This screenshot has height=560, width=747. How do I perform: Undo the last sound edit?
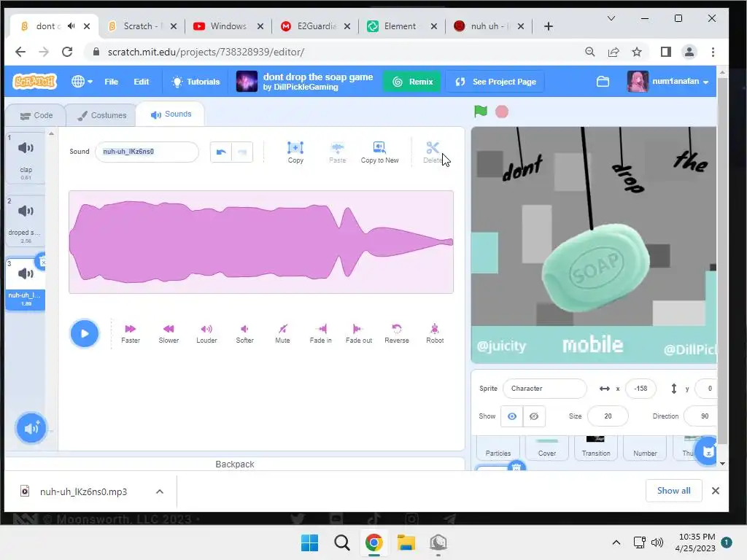(221, 152)
